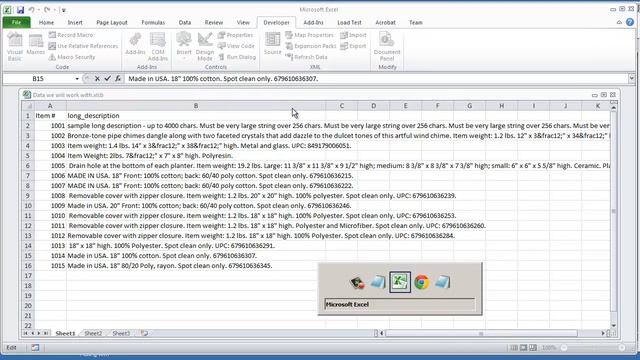Expand the Insert controls dropdown
The width and height of the screenshot is (640, 360).
tap(184, 47)
